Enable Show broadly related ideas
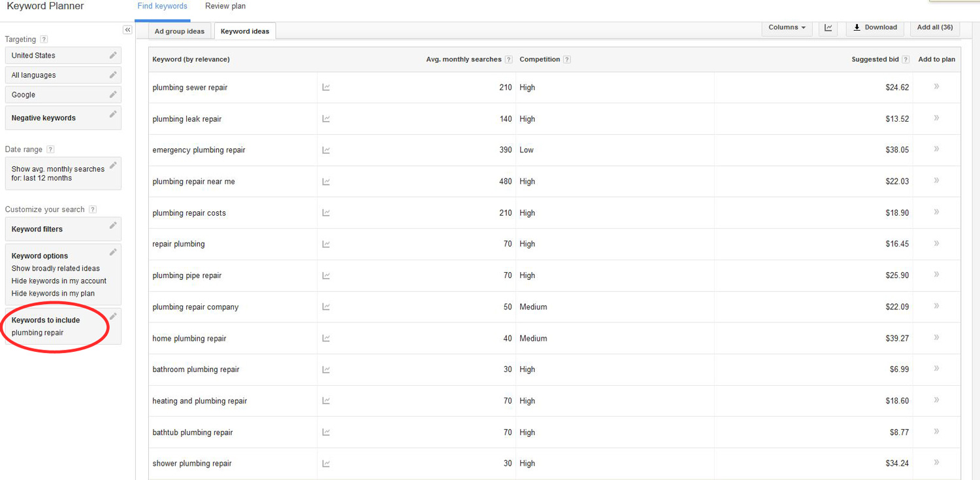Screen dimensions: 980x480 click(56, 268)
